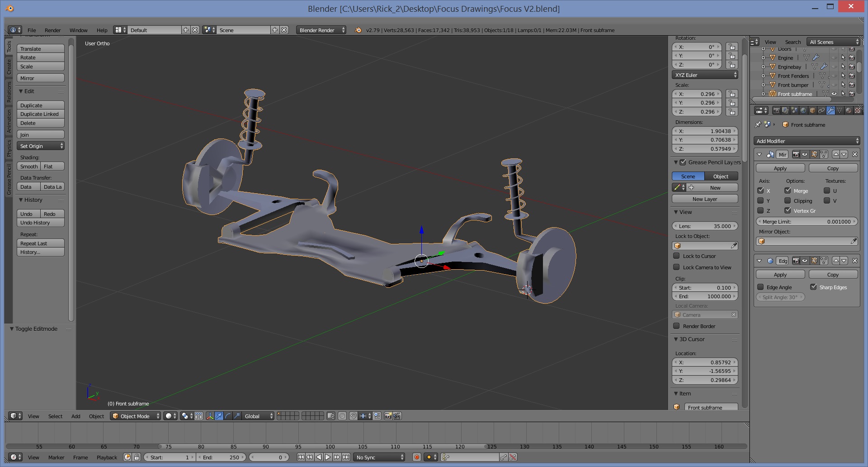Viewport: 868px width, 467px height.
Task: Enable the Mirror modifier Y axis checkbox
Action: (760, 200)
